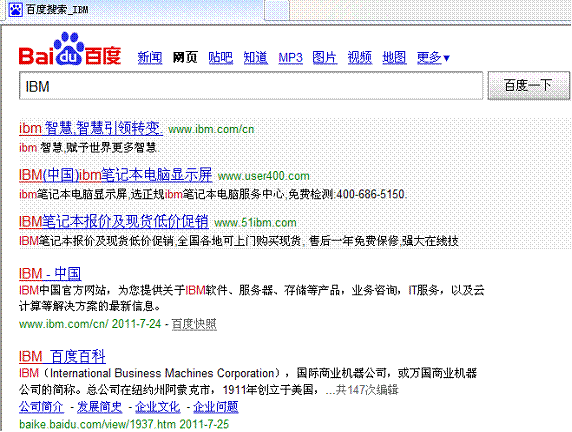
Task: Open the 企业文化 sublink
Action: pos(158,406)
